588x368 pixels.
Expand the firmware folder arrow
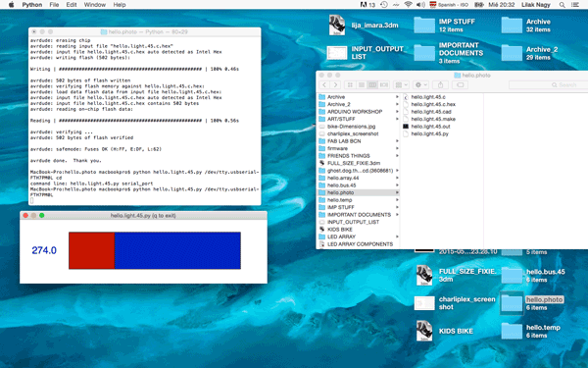(x=397, y=148)
